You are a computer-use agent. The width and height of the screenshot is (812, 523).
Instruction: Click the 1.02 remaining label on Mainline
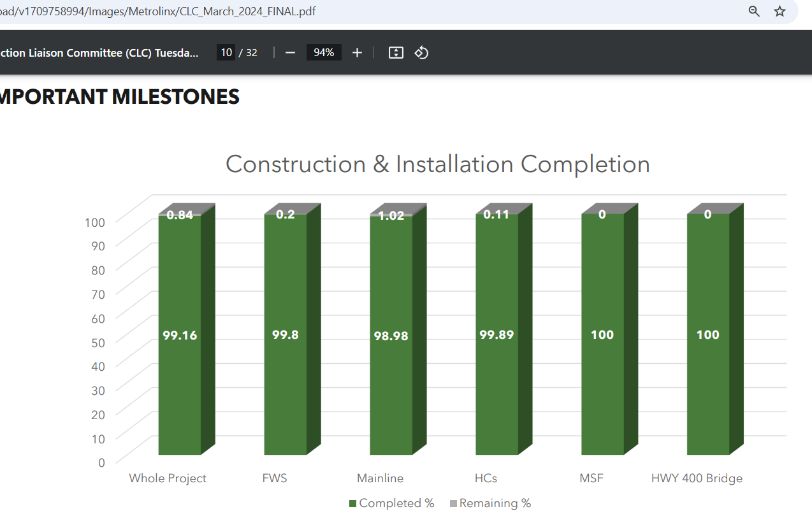coord(391,216)
